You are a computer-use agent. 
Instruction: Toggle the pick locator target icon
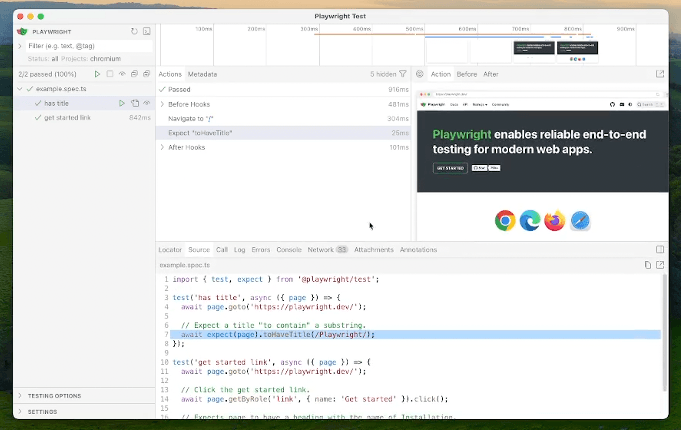[420, 74]
